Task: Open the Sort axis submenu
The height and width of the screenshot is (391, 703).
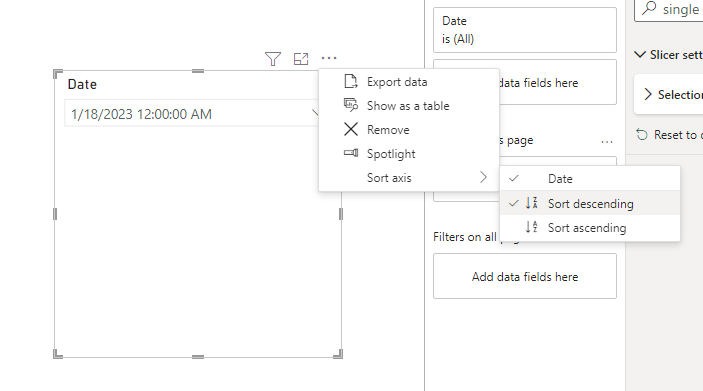Action: click(409, 178)
